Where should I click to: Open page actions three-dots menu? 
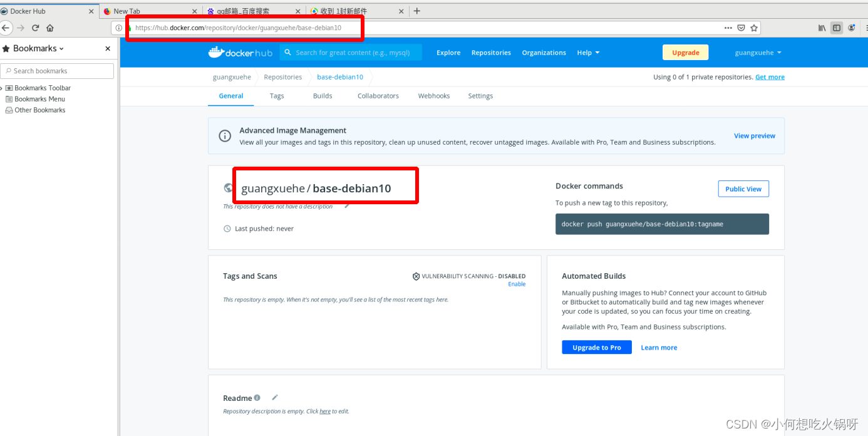(728, 28)
